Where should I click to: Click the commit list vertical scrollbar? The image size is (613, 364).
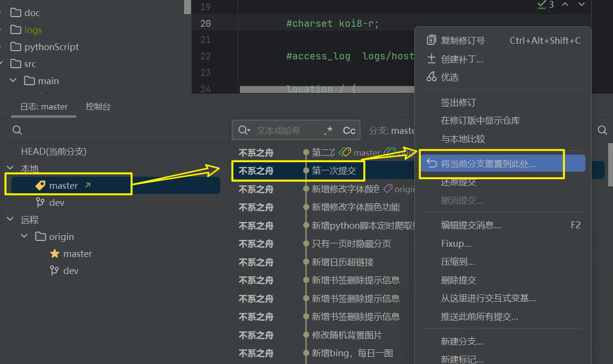pos(610,165)
